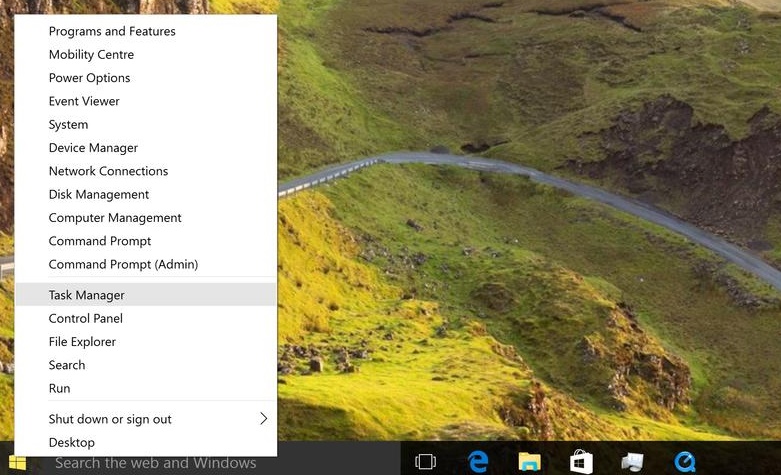
Task: Open the Run dialog entry
Action: pos(145,388)
